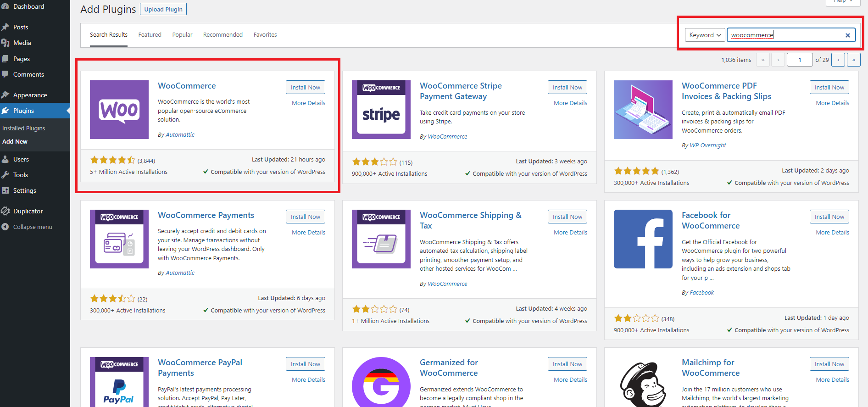Open More Details for Facebook for WooCommerce
The height and width of the screenshot is (407, 868).
(x=833, y=233)
